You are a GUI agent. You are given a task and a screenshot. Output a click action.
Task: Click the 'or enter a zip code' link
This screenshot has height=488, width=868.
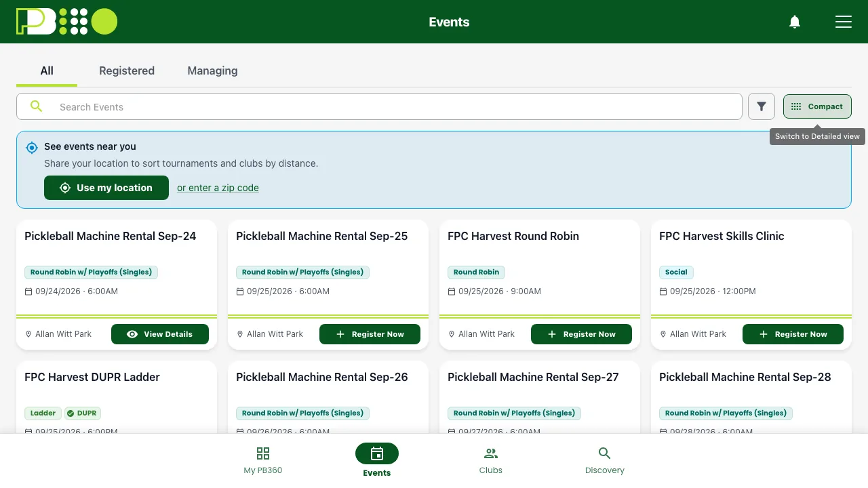(x=218, y=188)
